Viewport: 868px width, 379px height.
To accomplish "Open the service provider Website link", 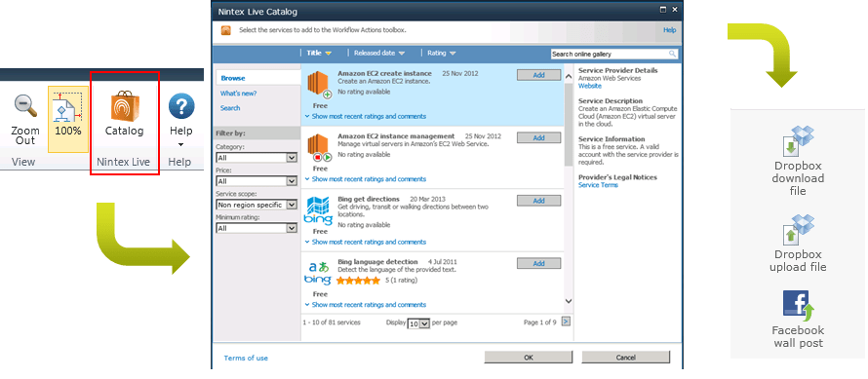I will click(x=589, y=86).
